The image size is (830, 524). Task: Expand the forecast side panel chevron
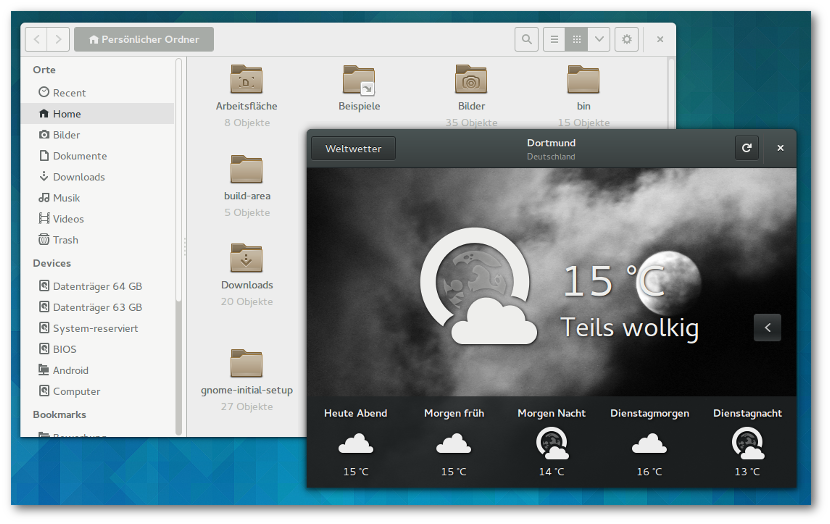coord(767,327)
